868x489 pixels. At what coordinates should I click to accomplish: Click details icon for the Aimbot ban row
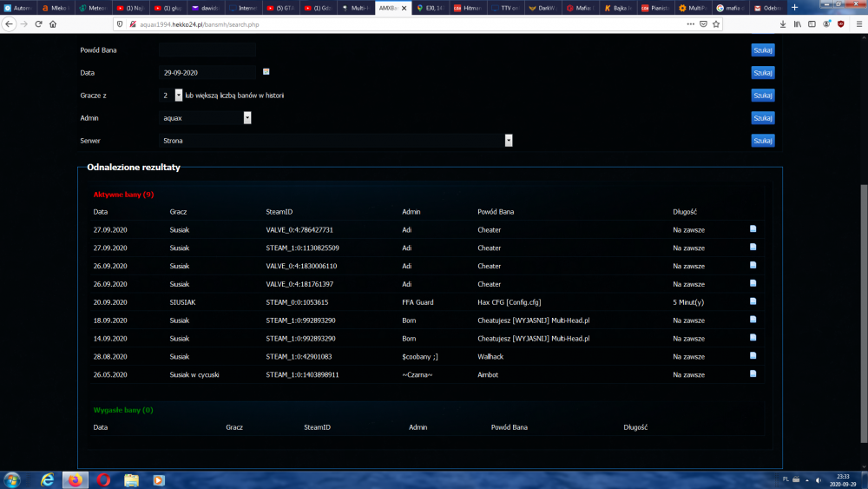point(753,374)
